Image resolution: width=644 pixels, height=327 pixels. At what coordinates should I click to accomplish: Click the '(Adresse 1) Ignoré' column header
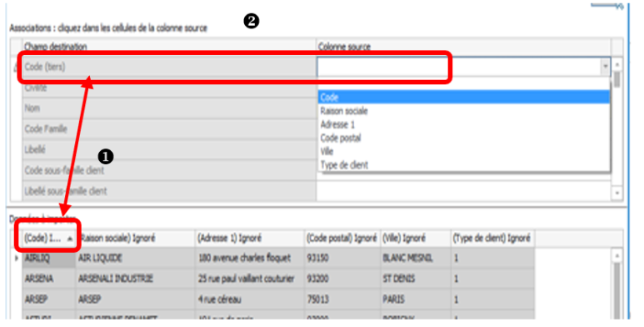click(x=250, y=238)
